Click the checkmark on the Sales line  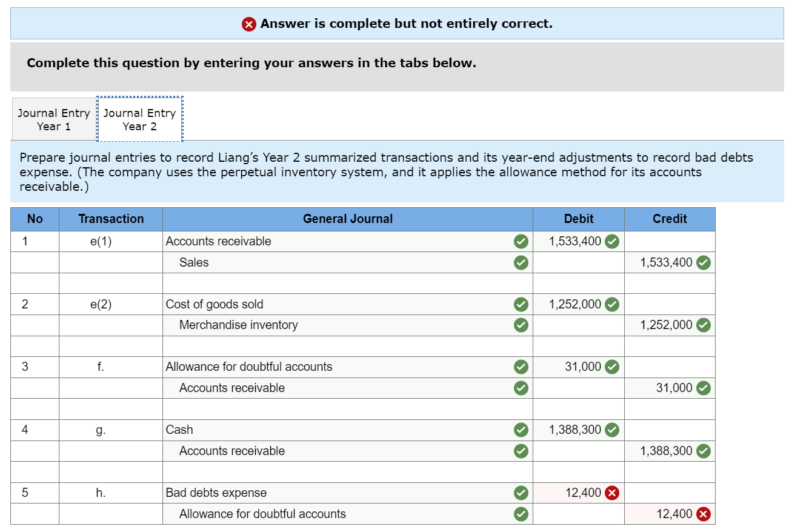click(520, 262)
